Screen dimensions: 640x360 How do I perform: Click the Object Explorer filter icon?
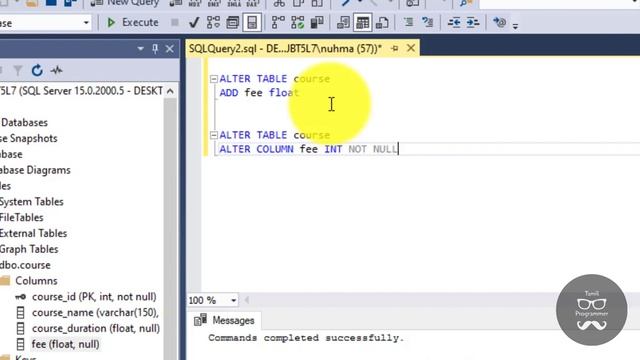coord(18,71)
